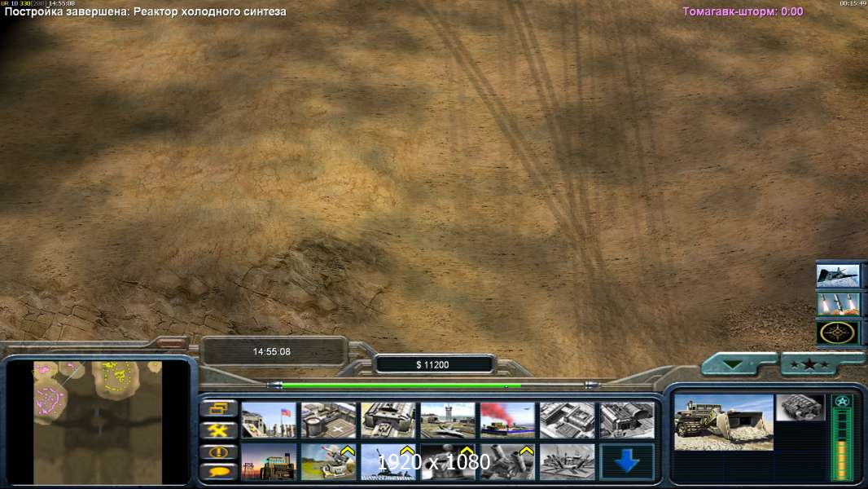This screenshot has height=489, width=868.
Task: Click the Постройка завершена notification message
Action: [x=145, y=11]
